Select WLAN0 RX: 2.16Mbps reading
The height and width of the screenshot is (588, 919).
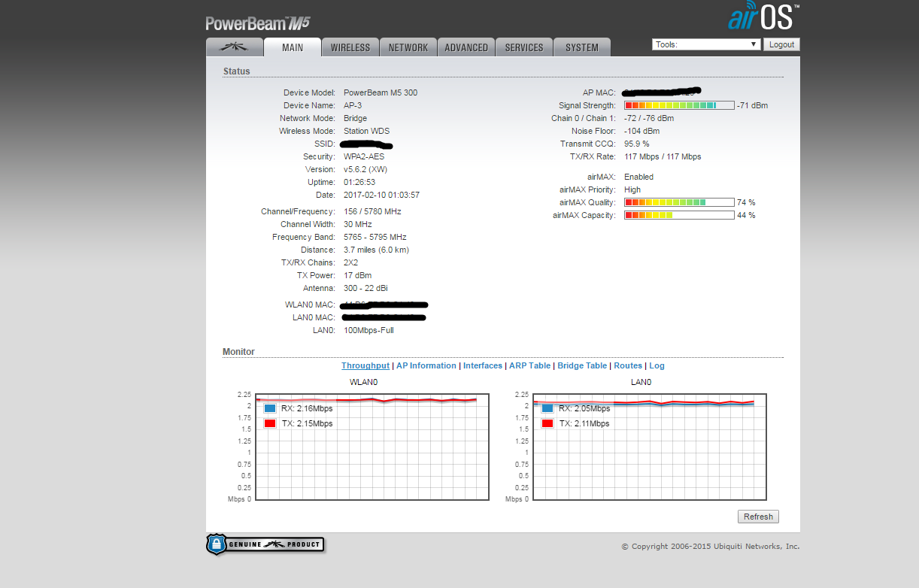(x=307, y=408)
